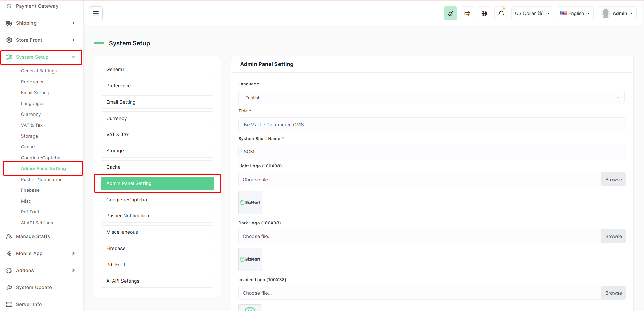Click the green clear cache broom icon
The image size is (644, 311).
[x=450, y=13]
